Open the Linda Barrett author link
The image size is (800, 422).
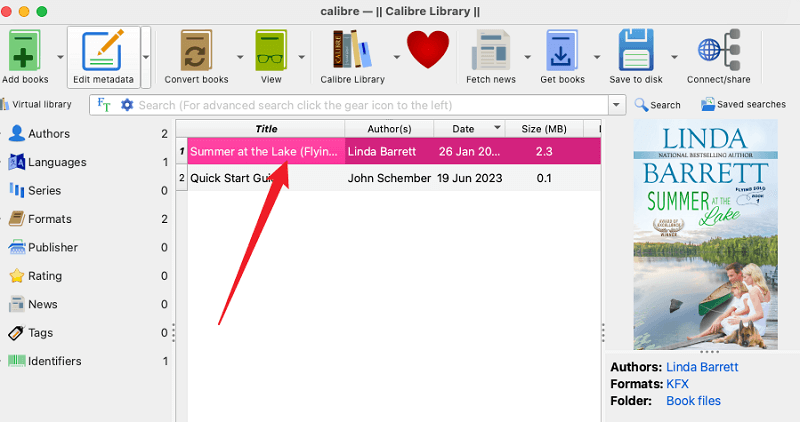[x=702, y=367]
